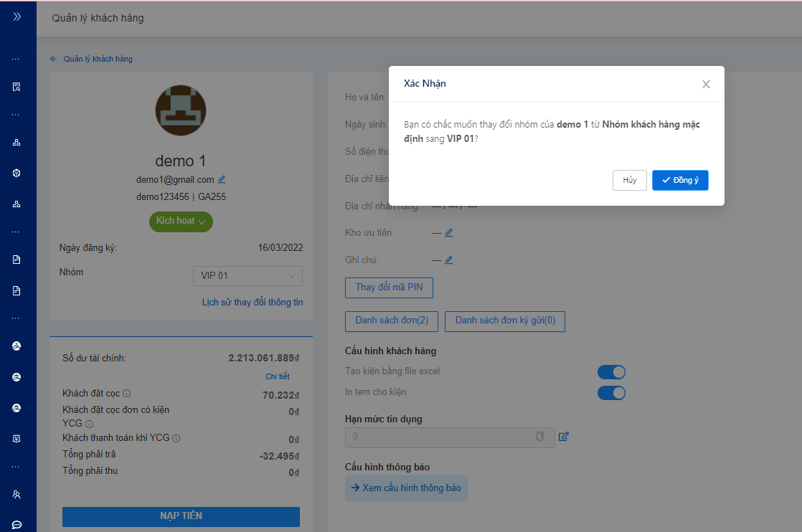Screen dimensions: 802x532
Task: Open the chat bubble icon in sidebar
Action: pyautogui.click(x=16, y=525)
